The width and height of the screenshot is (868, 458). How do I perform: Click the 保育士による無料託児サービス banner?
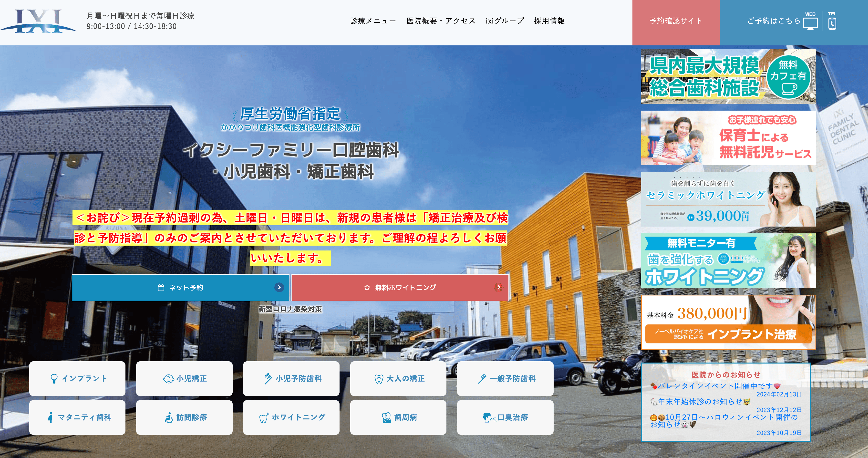pos(728,138)
